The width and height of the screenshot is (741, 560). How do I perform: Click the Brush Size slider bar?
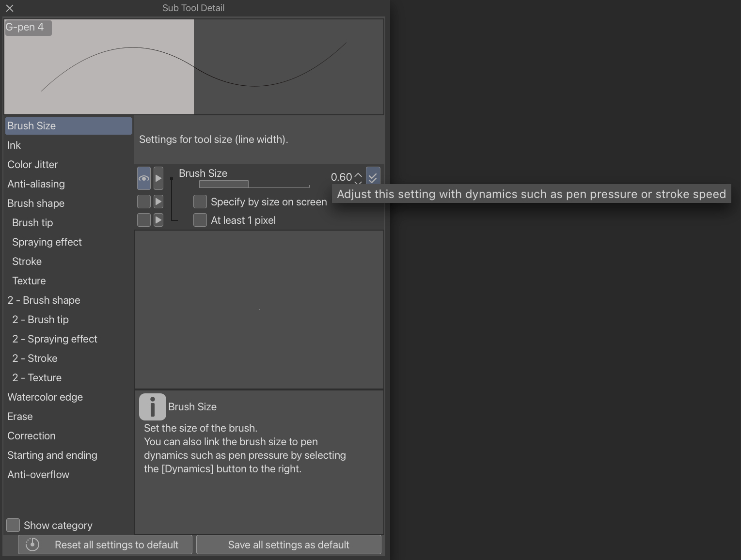254,184
